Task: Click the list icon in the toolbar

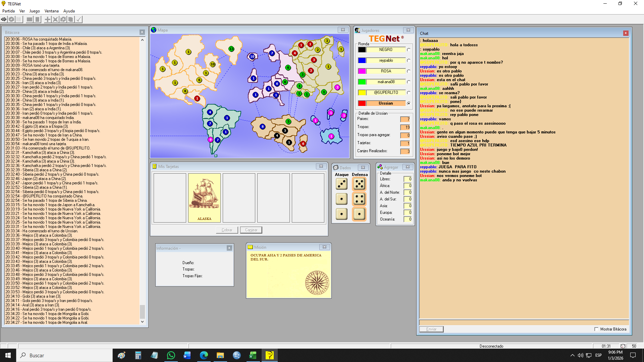Action: [x=19, y=19]
